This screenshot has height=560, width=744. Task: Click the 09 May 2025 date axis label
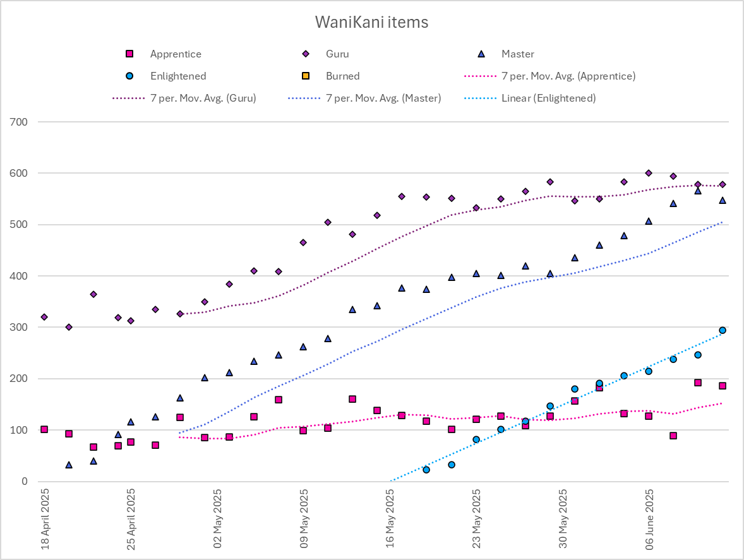304,519
